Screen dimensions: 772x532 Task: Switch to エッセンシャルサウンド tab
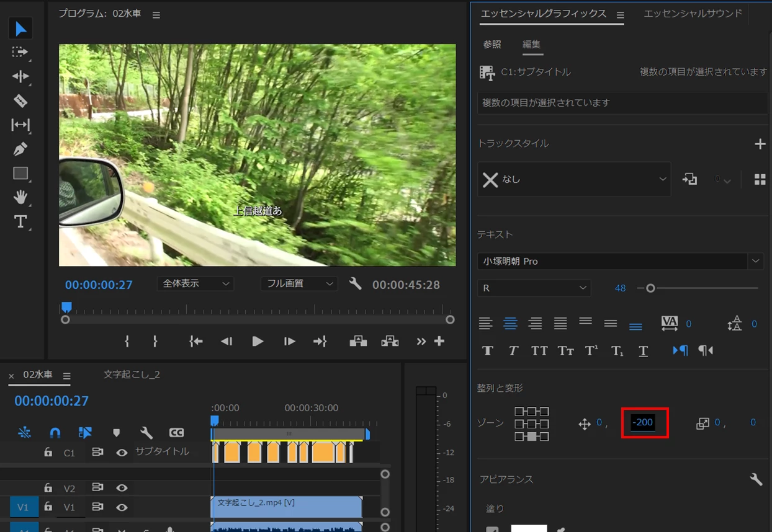tap(693, 13)
